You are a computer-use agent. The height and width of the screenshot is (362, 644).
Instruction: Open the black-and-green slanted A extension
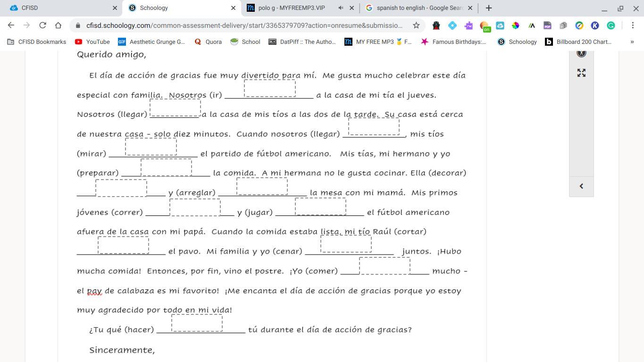click(x=532, y=25)
